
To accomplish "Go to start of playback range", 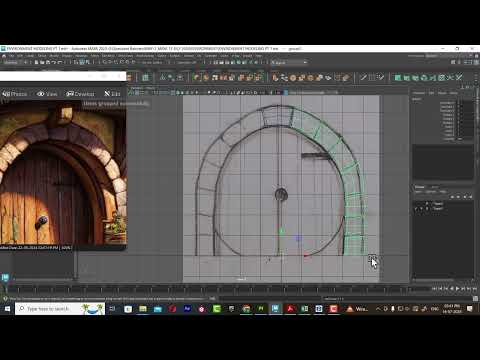I will tap(434, 289).
